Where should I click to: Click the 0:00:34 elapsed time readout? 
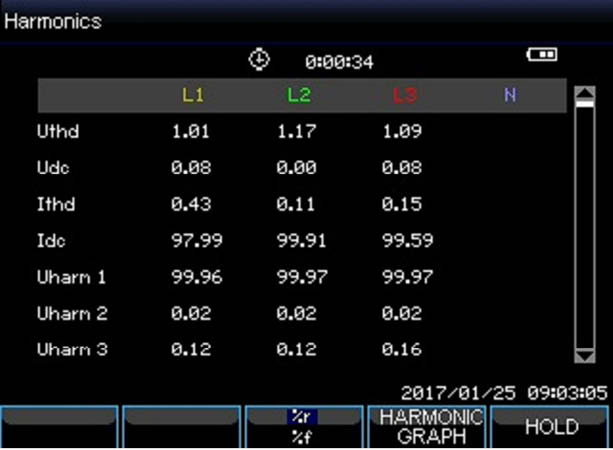click(339, 62)
